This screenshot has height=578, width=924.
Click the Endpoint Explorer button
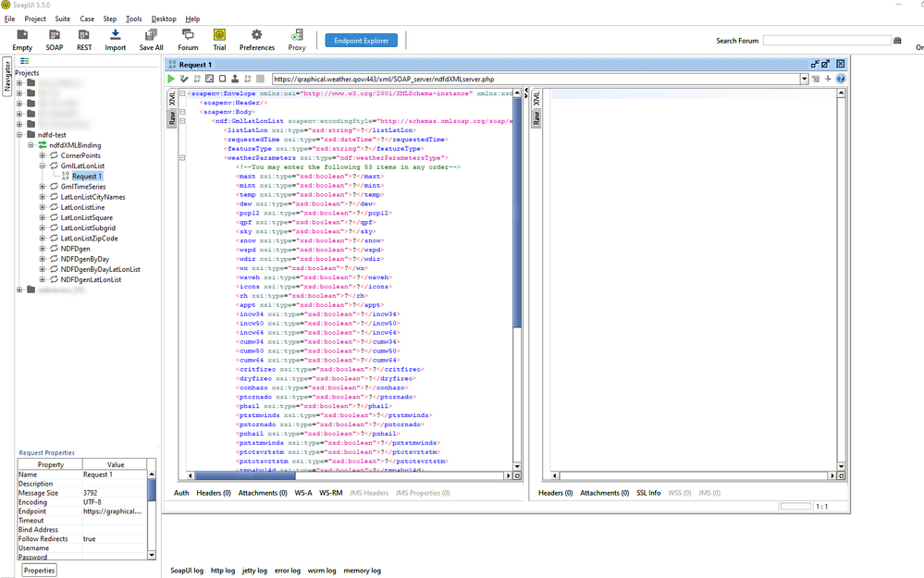[x=361, y=41]
